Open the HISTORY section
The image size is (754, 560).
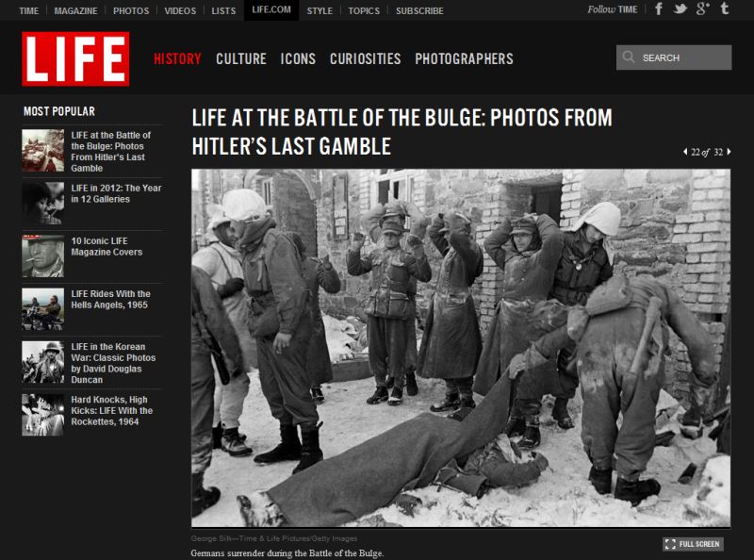(x=177, y=58)
